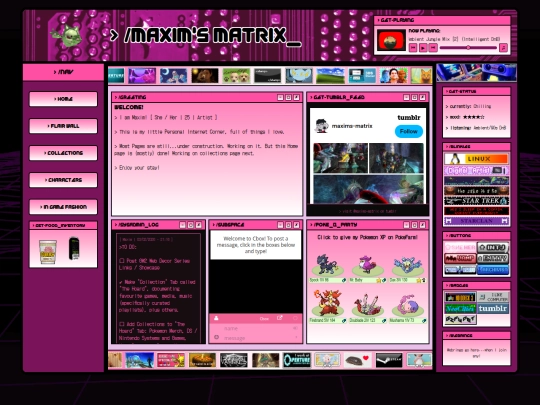This screenshot has width=540, height=405.
Task: Click the Windows XP hills stamp
Action: (x=330, y=75)
